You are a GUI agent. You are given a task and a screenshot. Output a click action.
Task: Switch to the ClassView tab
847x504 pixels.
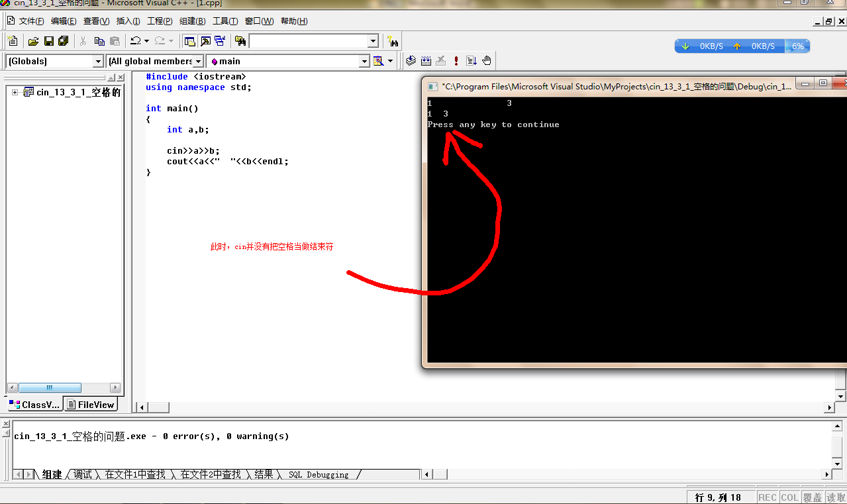click(x=34, y=405)
